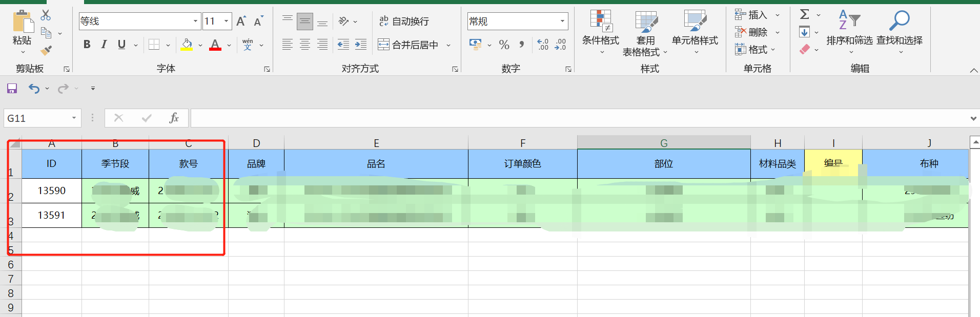Image resolution: width=980 pixels, height=317 pixels.
Task: Open Format as Table (套用表格格式) menu
Action: [645, 33]
